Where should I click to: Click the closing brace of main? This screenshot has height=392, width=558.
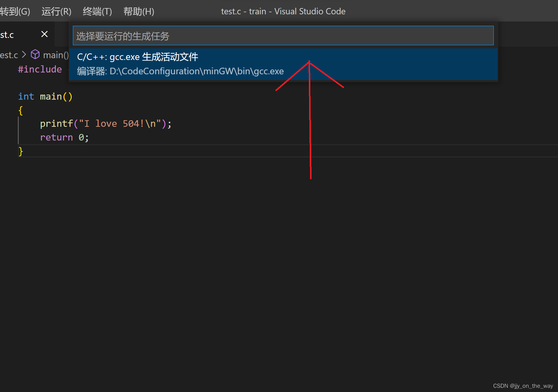(x=21, y=151)
